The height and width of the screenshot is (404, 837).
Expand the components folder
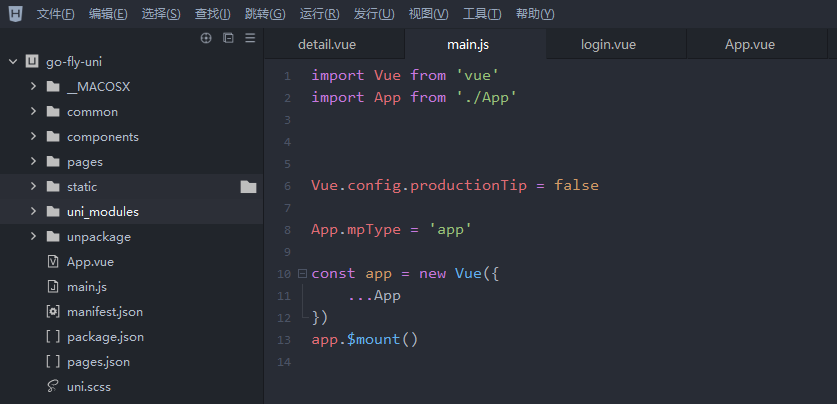(x=33, y=137)
